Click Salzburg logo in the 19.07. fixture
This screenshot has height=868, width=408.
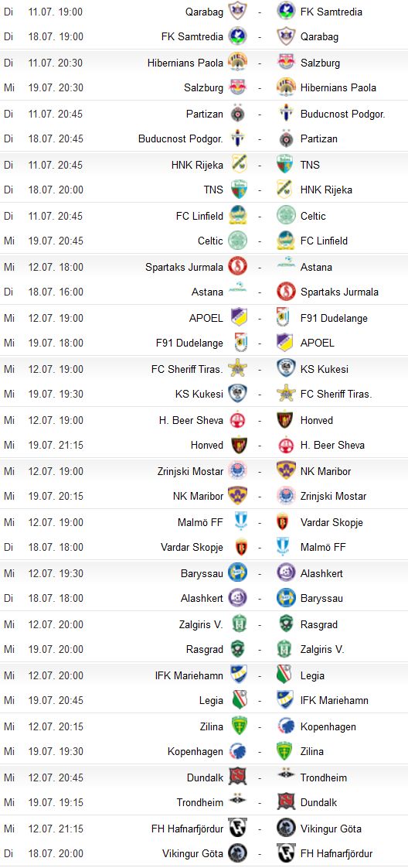pos(238,87)
